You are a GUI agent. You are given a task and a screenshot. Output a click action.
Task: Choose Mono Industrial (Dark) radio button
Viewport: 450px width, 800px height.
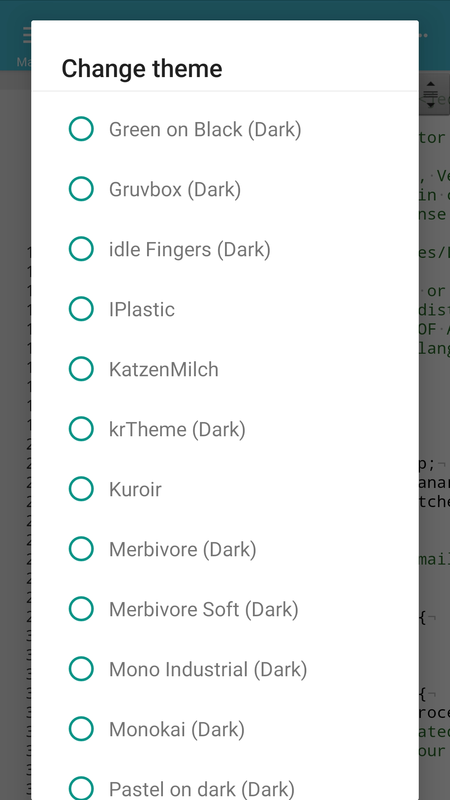(x=81, y=669)
